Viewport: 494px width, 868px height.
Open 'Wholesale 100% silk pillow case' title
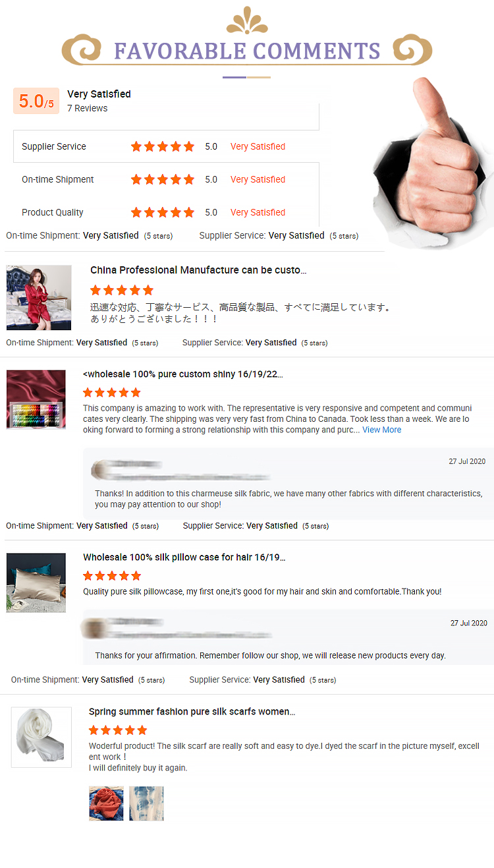click(x=184, y=558)
